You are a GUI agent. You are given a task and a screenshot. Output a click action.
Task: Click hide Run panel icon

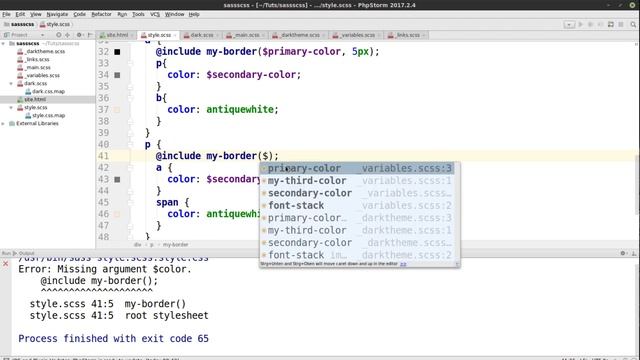[x=633, y=253]
